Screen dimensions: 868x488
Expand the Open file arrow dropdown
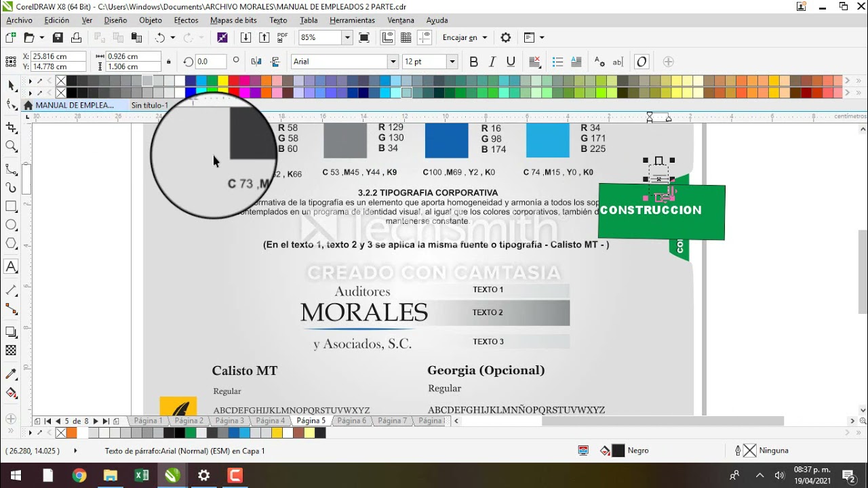tap(41, 37)
